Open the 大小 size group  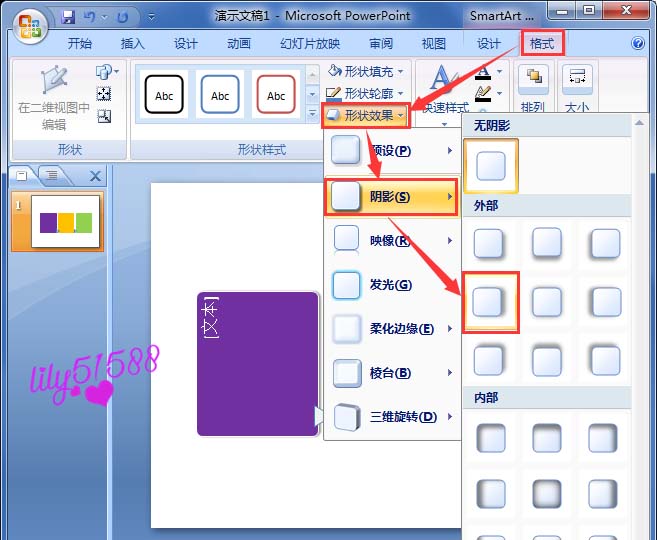point(577,89)
